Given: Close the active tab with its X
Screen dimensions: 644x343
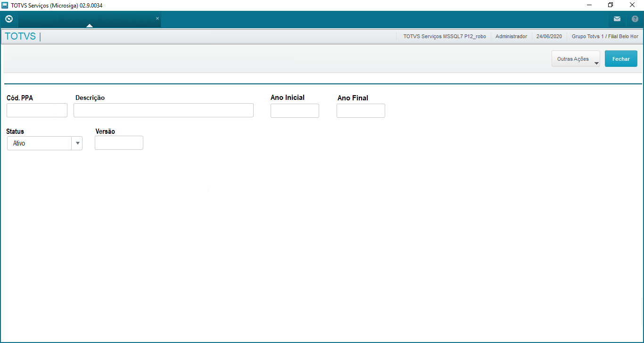Looking at the screenshot, I should pos(157,18).
